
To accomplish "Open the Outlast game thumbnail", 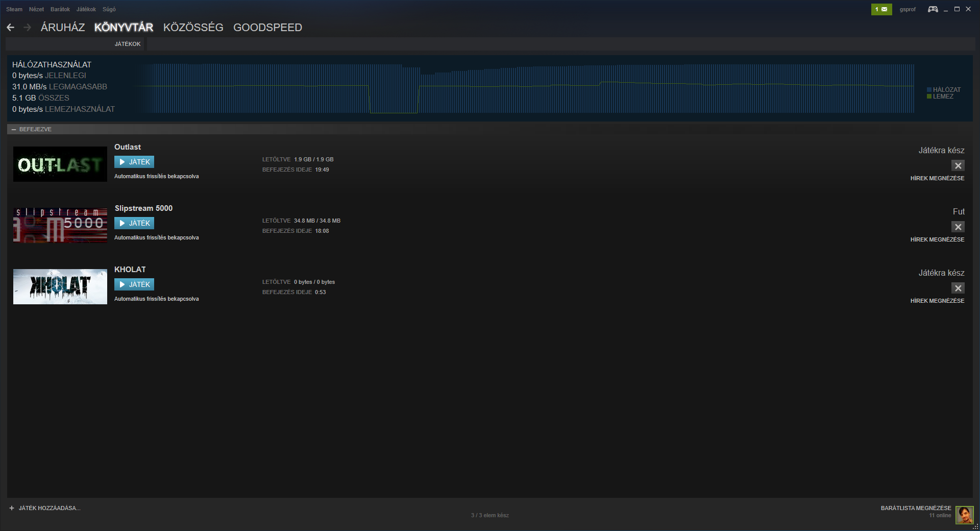I will tap(60, 164).
